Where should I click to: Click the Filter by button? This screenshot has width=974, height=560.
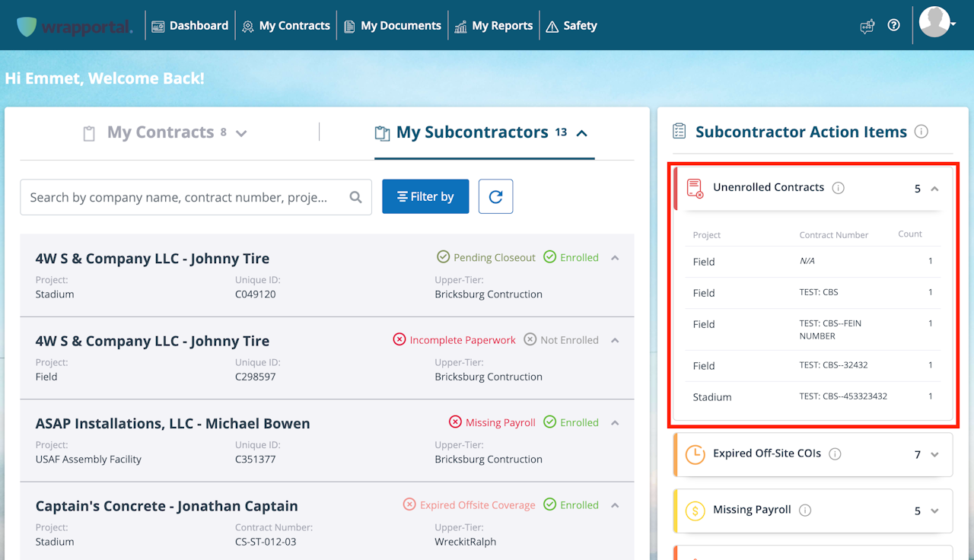[x=425, y=196]
